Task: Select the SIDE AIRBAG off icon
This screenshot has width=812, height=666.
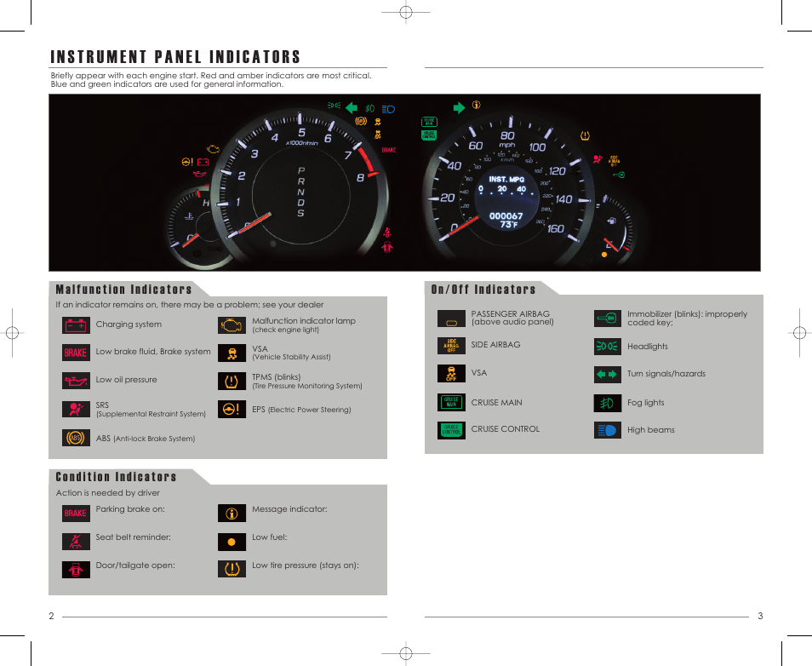Action: click(451, 346)
